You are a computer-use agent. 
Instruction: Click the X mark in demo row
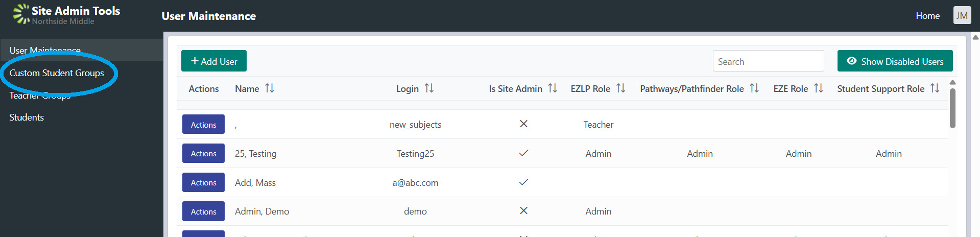(x=523, y=211)
